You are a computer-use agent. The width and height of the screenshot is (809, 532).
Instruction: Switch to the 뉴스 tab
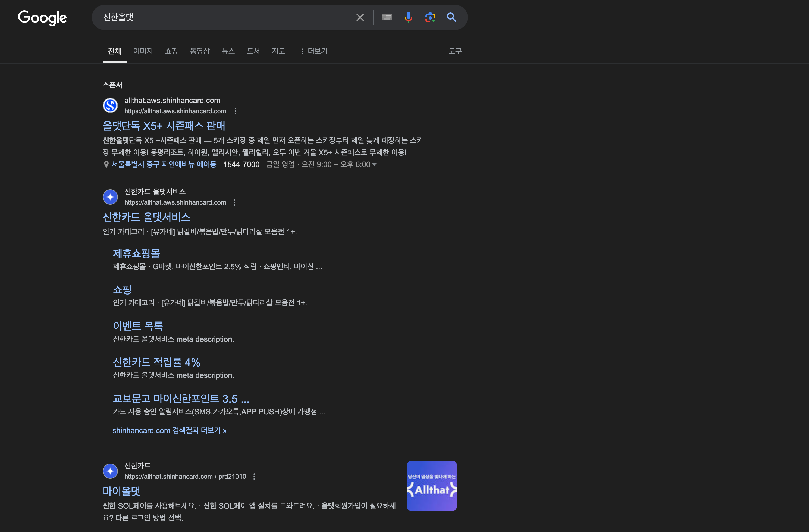[228, 51]
